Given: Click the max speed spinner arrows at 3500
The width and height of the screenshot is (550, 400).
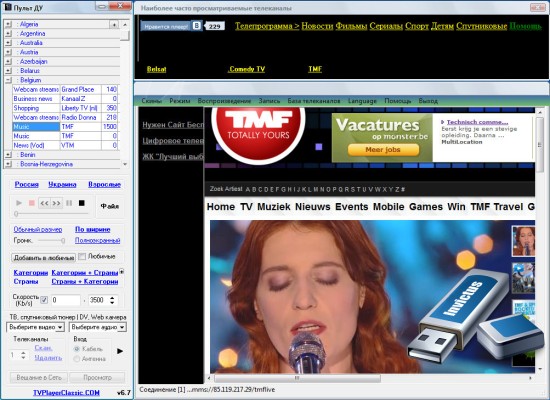Looking at the screenshot, I should (112, 300).
